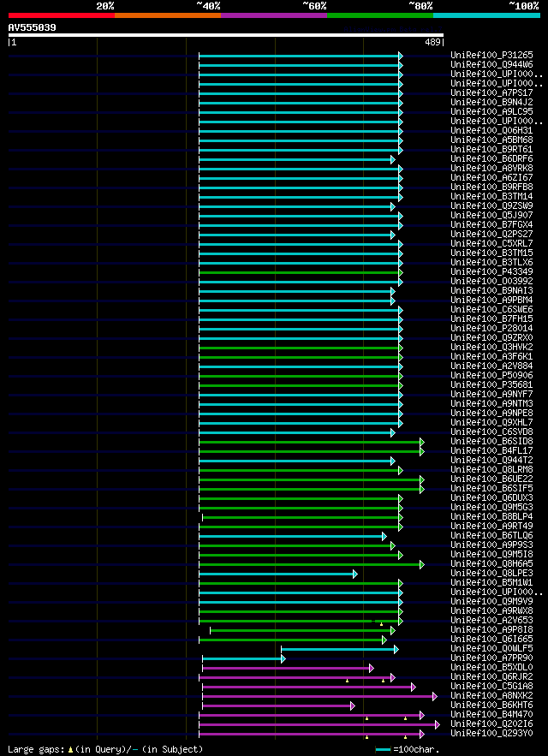Open hit UniRef100_A8NXK2

click(491, 694)
